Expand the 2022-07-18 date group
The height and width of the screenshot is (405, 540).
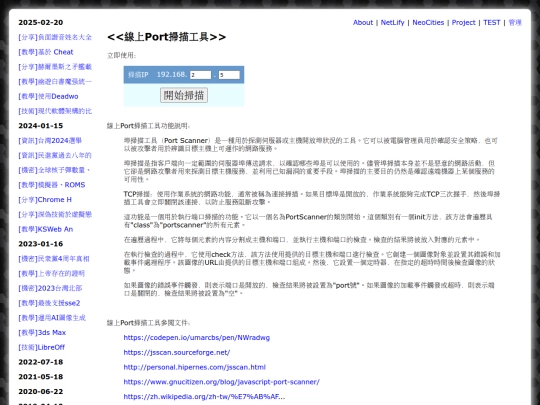pos(41,362)
